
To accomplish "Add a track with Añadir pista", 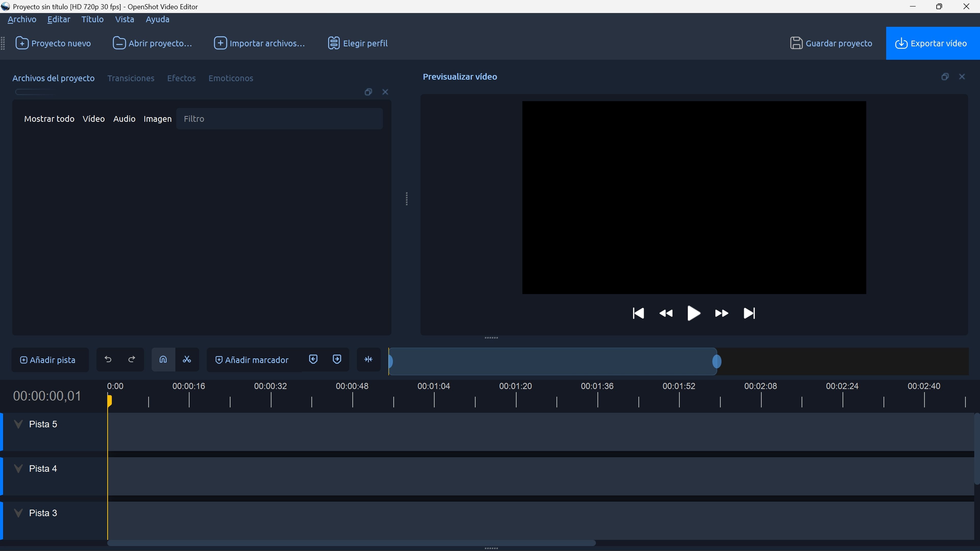I will (x=50, y=360).
